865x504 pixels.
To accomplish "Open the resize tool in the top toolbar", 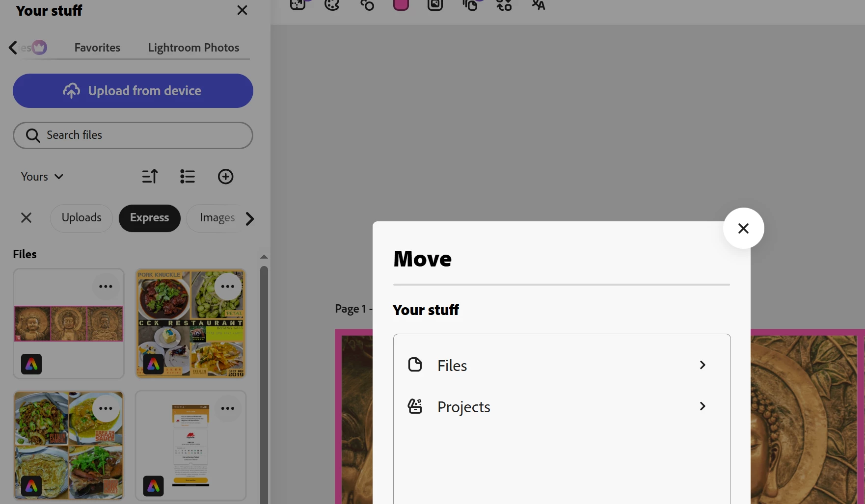I will pyautogui.click(x=298, y=5).
